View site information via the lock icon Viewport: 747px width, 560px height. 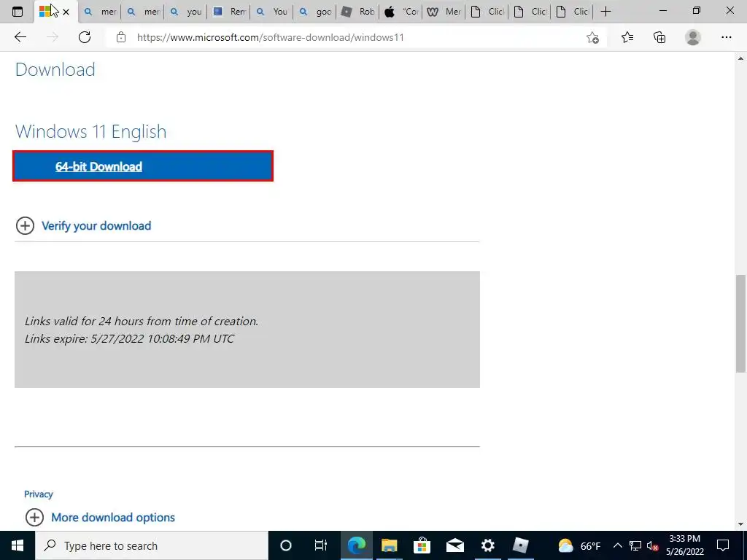(x=121, y=37)
